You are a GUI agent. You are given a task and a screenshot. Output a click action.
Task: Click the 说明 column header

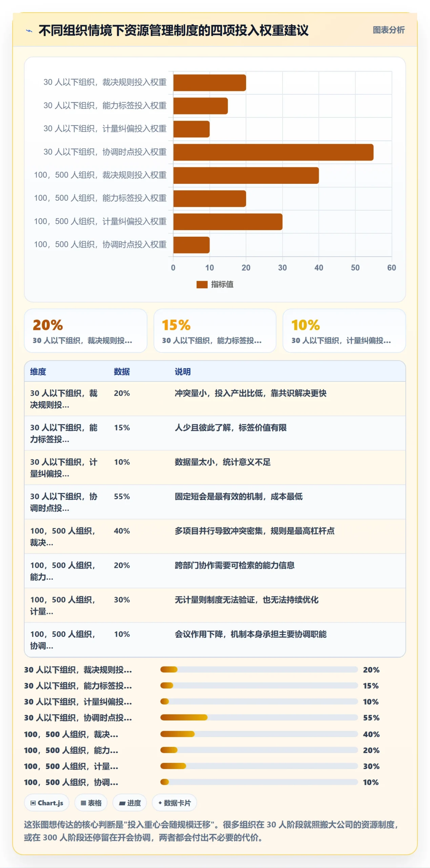183,372
